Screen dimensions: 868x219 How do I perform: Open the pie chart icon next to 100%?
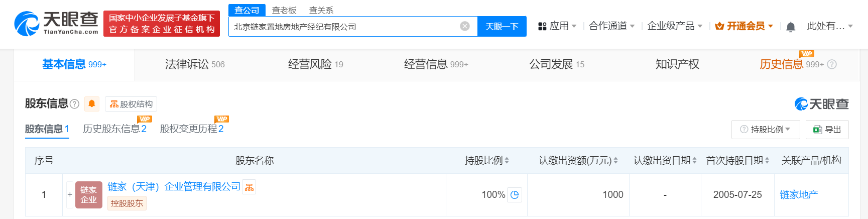click(x=515, y=194)
